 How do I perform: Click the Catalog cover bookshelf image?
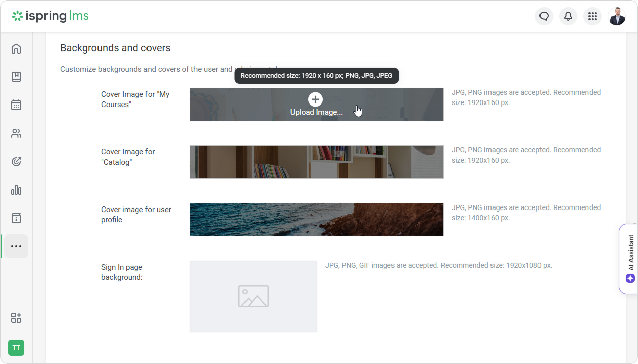coord(316,162)
